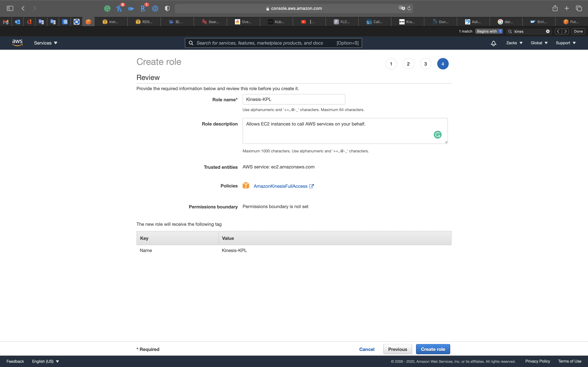The image size is (588, 367).
Task: Change the Begins with find option
Action: 489,31
